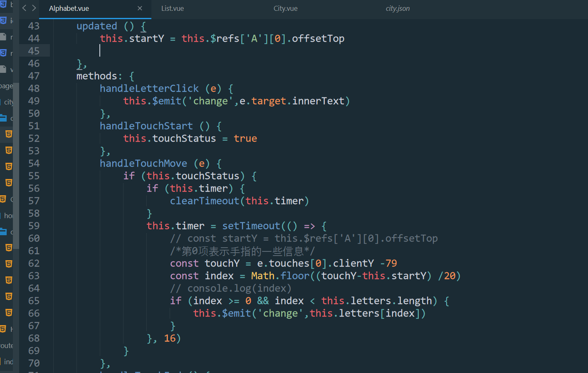
Task: Go to next tab with right arrow
Action: [34, 8]
